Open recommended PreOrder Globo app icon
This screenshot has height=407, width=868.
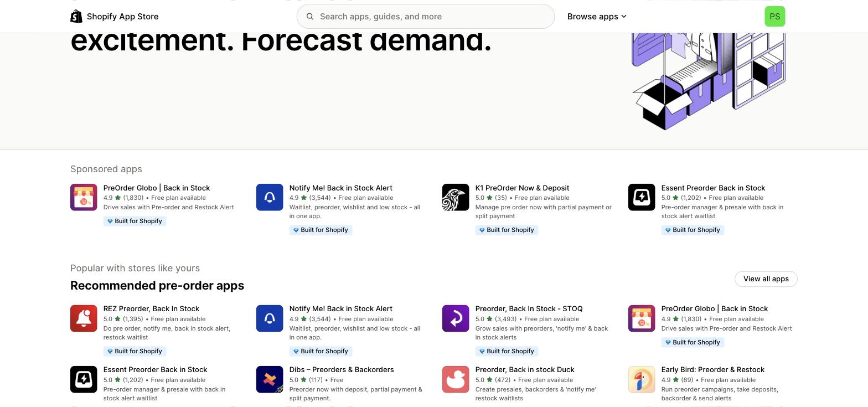tap(642, 318)
